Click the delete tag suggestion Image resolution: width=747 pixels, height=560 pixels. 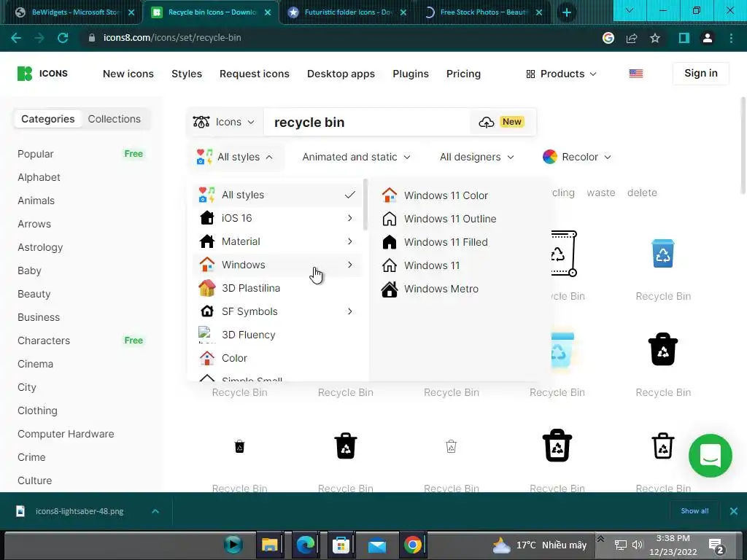pos(642,192)
